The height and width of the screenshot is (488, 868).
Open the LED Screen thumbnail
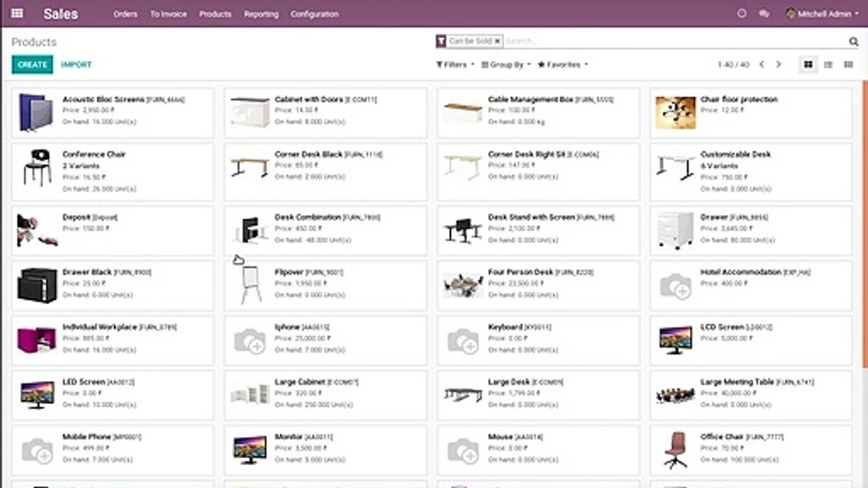click(x=37, y=395)
